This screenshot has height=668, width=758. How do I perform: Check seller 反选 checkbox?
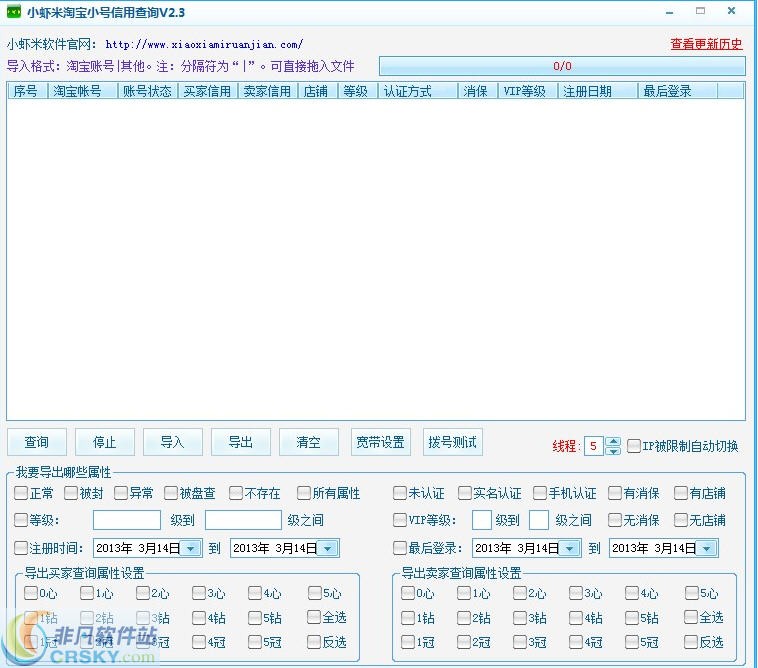click(691, 642)
